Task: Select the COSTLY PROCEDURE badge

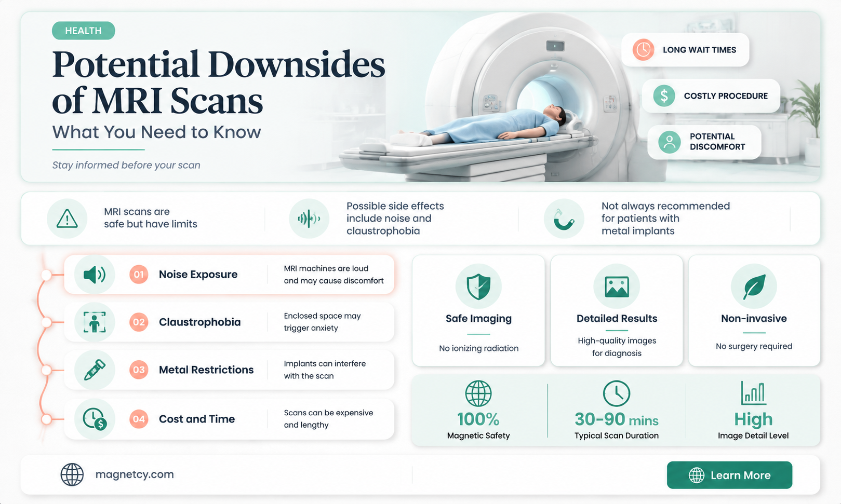Action: [711, 96]
